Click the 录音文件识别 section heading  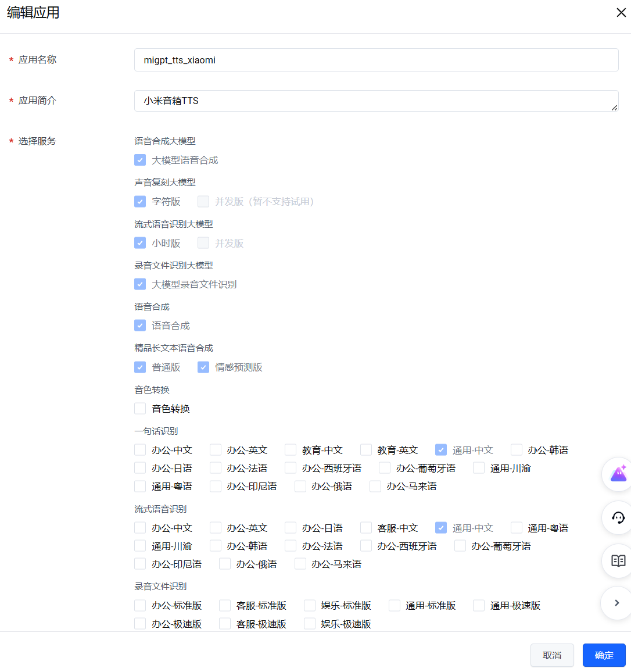point(160,587)
